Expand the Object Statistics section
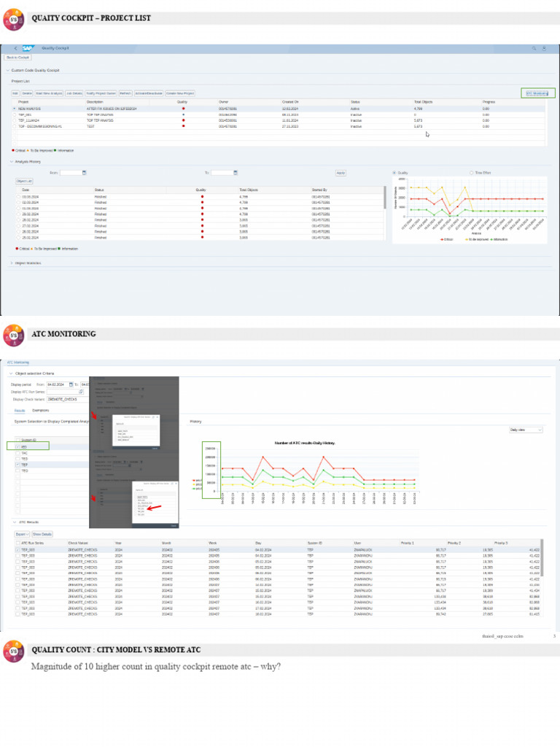Screen dimensions: 560x747 click(11, 263)
